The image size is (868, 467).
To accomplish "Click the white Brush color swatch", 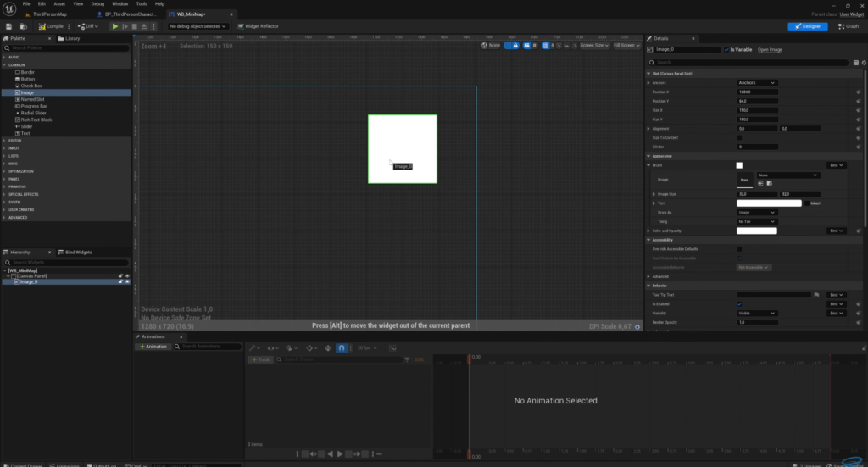I will 739,165.
